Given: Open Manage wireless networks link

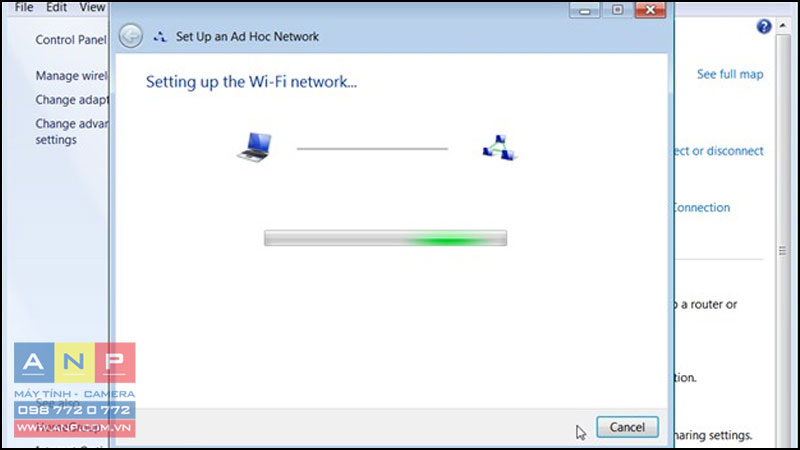Looking at the screenshot, I should click(x=71, y=76).
